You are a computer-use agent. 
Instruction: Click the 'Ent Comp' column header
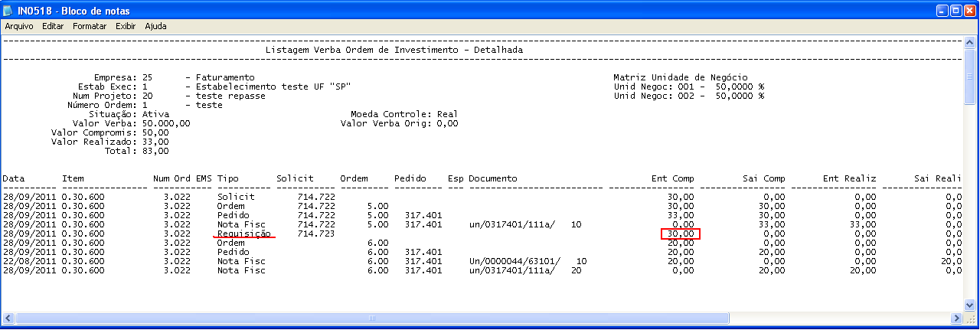point(673,178)
